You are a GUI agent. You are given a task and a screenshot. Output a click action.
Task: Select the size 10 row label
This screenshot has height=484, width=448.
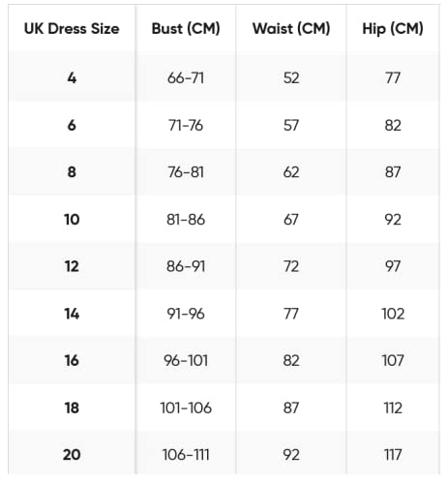[x=72, y=220]
